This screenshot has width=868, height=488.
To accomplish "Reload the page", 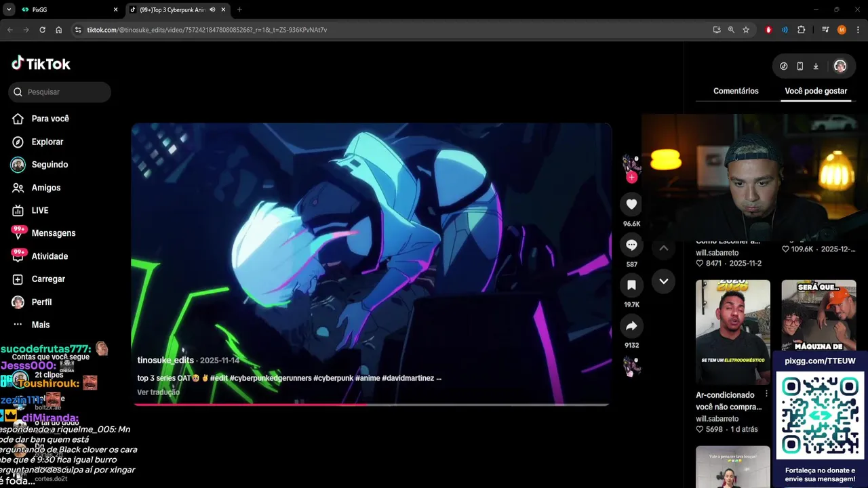I will pos(42,30).
